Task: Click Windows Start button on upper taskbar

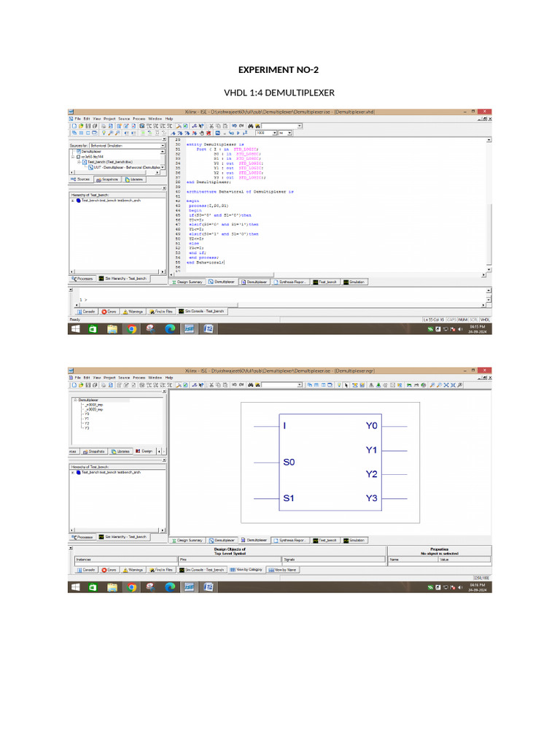Action: [75, 329]
